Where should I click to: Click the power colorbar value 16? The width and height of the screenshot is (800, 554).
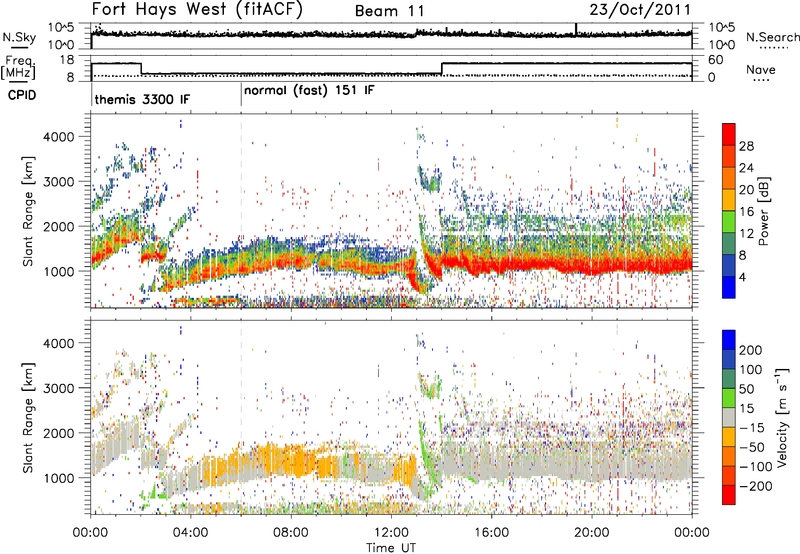[x=746, y=212]
